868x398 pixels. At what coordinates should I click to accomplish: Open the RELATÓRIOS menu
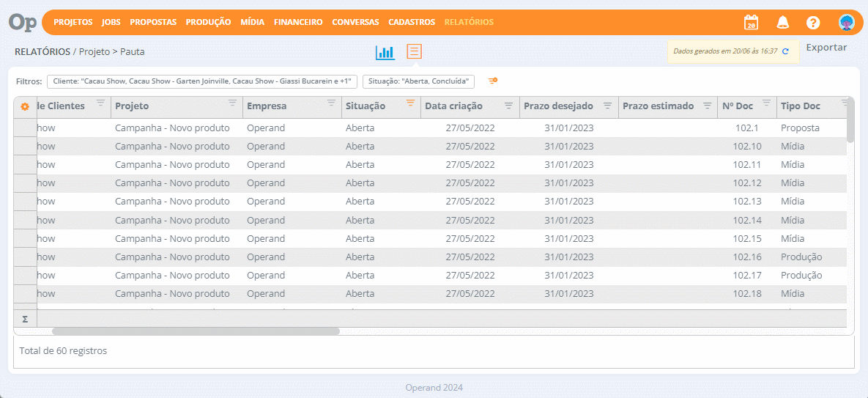(x=469, y=23)
